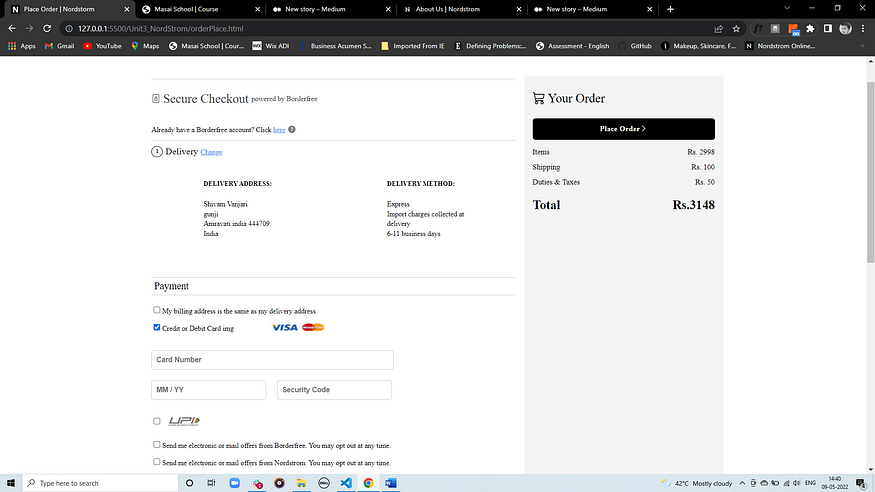The image size is (875, 492).
Task: Click the Mastercard logo
Action: point(313,327)
